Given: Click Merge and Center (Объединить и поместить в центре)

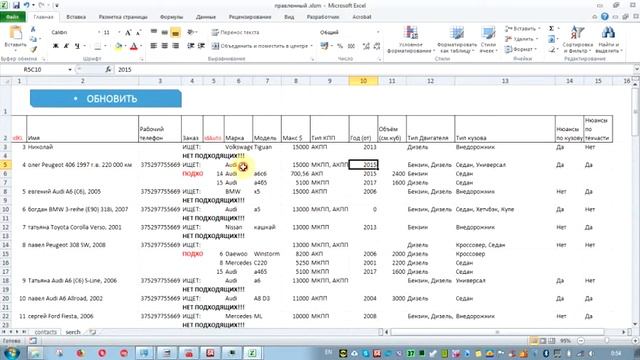Looking at the screenshot, I should point(260,46).
